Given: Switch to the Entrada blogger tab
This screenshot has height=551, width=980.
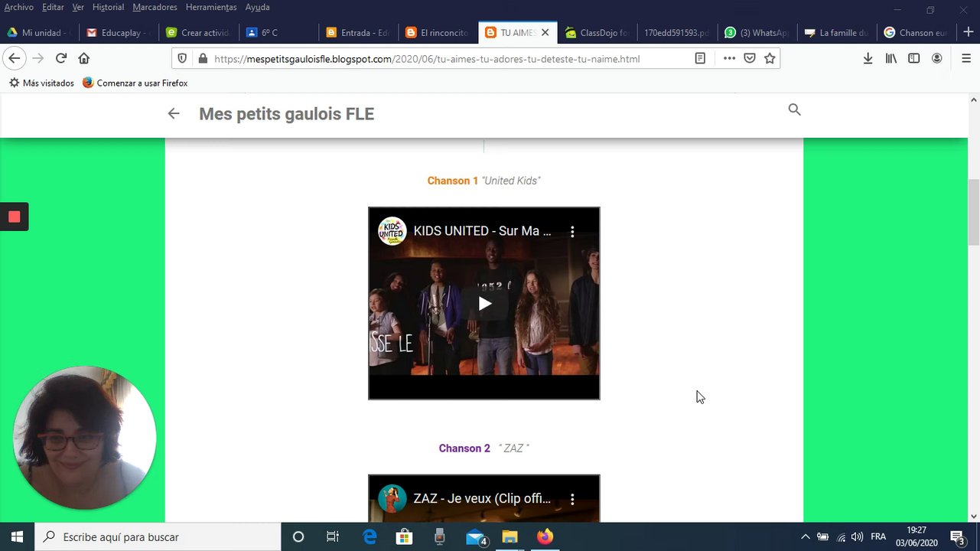Looking at the screenshot, I should 358,33.
